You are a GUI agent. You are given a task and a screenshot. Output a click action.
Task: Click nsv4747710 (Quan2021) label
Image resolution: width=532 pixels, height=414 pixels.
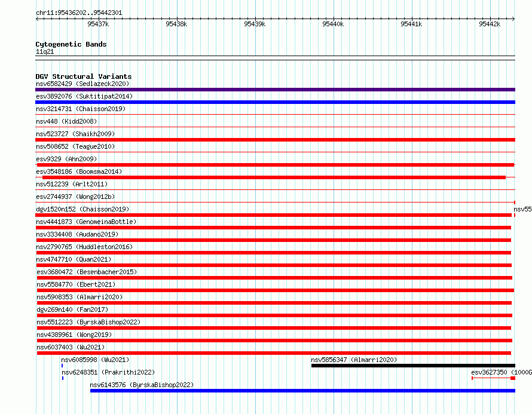point(74,259)
